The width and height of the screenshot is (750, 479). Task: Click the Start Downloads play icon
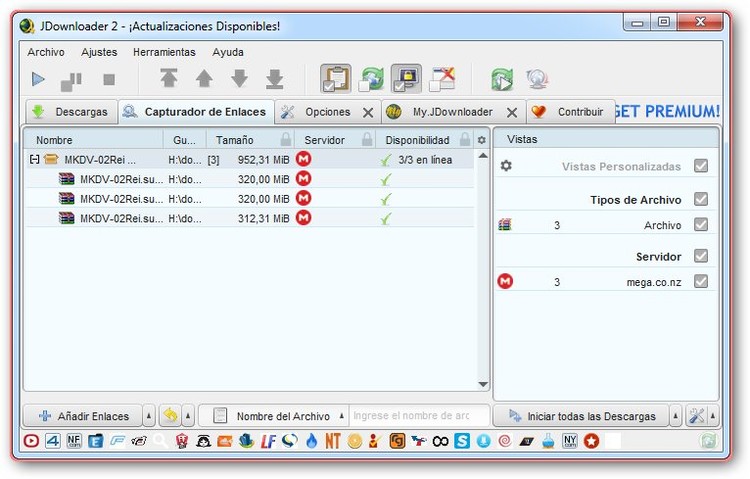click(38, 79)
